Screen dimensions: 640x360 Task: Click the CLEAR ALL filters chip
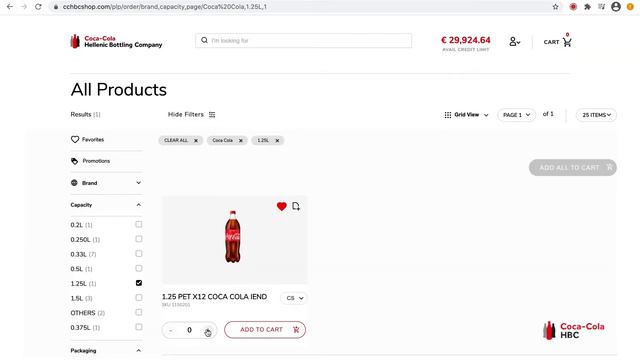coord(180,140)
